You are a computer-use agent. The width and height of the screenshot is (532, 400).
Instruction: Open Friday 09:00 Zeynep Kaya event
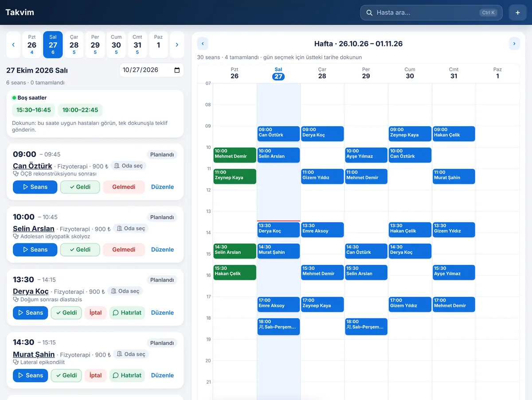point(410,134)
